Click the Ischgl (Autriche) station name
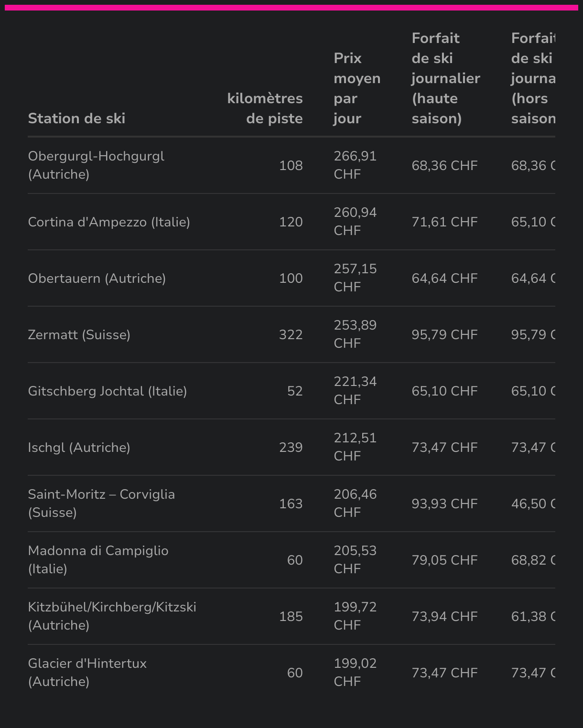 point(79,448)
